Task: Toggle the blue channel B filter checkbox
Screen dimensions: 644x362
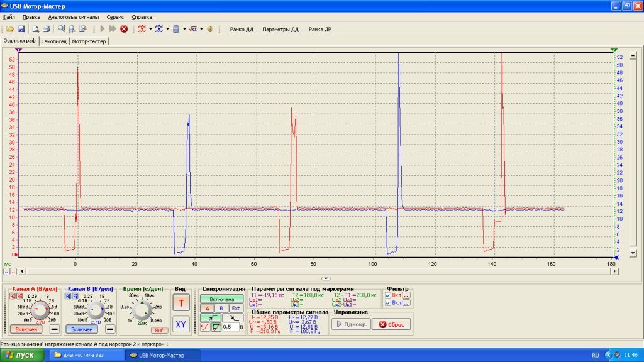Action: [387, 303]
